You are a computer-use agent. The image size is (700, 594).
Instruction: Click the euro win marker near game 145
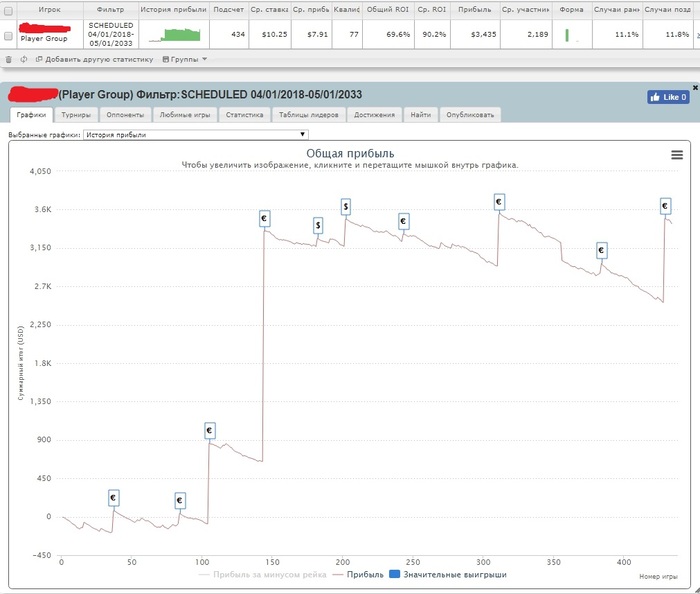point(264,218)
